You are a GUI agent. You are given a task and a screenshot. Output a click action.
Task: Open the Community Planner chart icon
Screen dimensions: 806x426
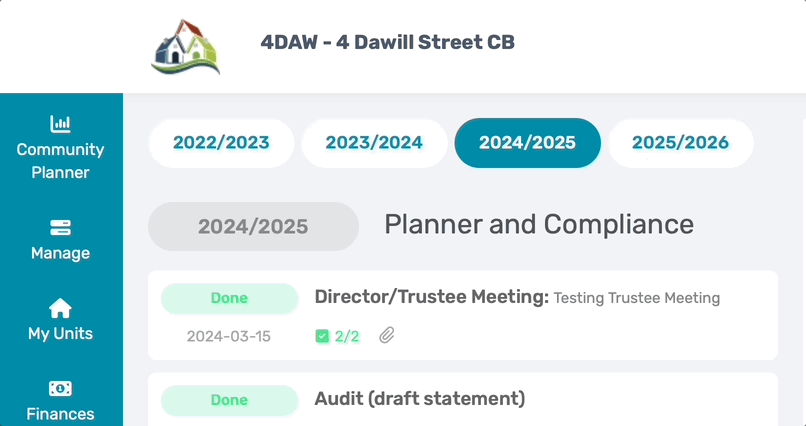click(60, 124)
